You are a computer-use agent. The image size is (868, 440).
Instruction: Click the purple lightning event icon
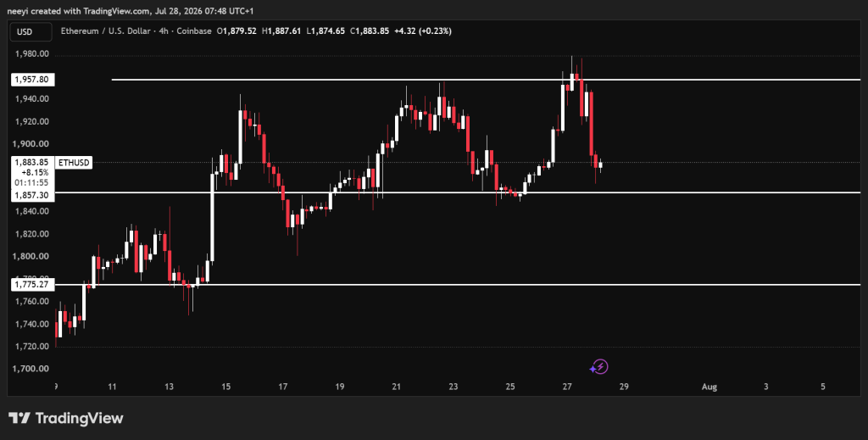pos(598,367)
